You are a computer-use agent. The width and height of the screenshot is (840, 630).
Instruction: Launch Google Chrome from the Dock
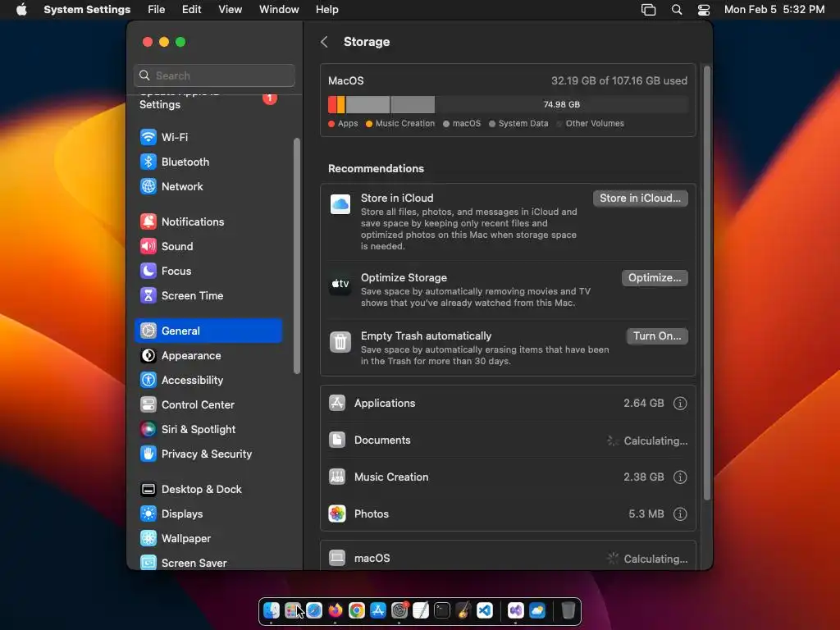click(x=357, y=610)
